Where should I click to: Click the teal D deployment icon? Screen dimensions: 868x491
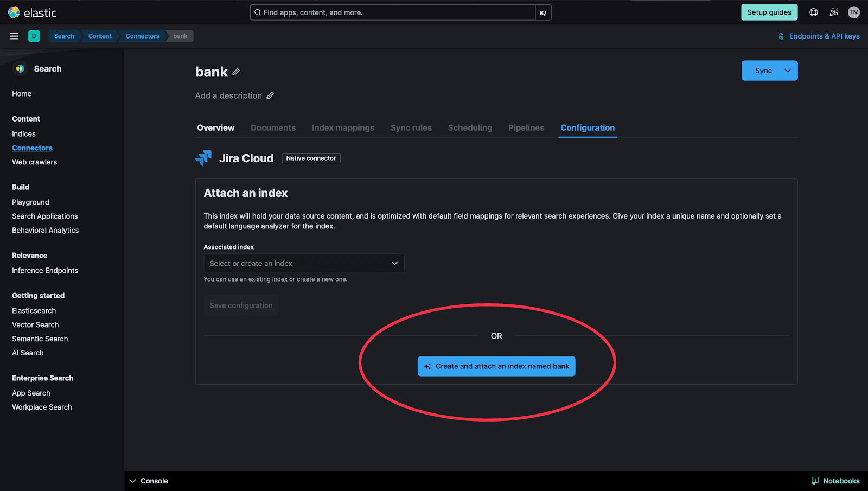[x=34, y=36]
